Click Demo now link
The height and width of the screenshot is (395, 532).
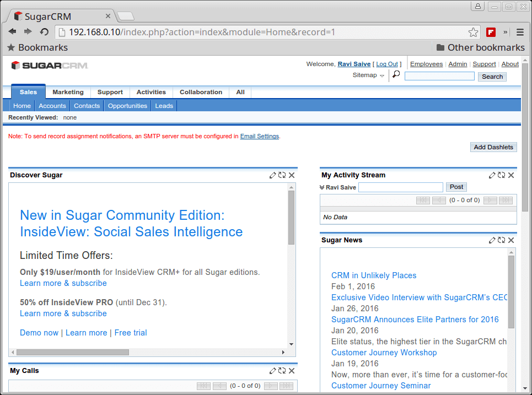[x=39, y=333]
